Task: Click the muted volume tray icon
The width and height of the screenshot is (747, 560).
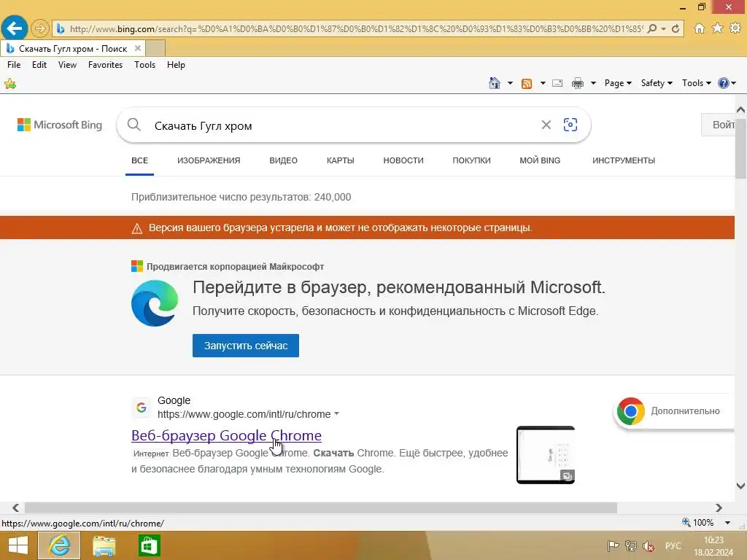Action: point(649,546)
